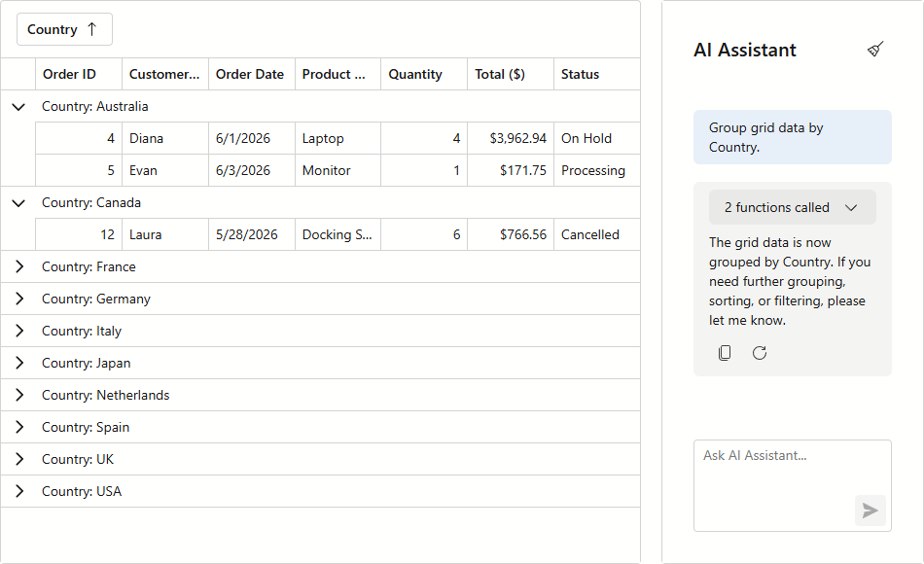Expand the Country: Italy group
Viewport: 924px width, 564px height.
[x=18, y=332]
